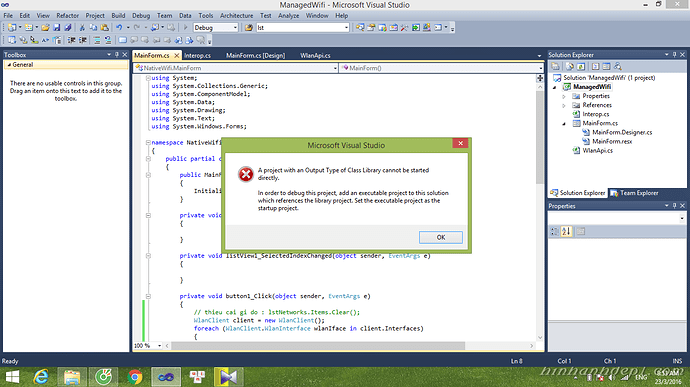Switch to the Team Explorer tab
This screenshot has width=690, height=387.
pos(634,193)
